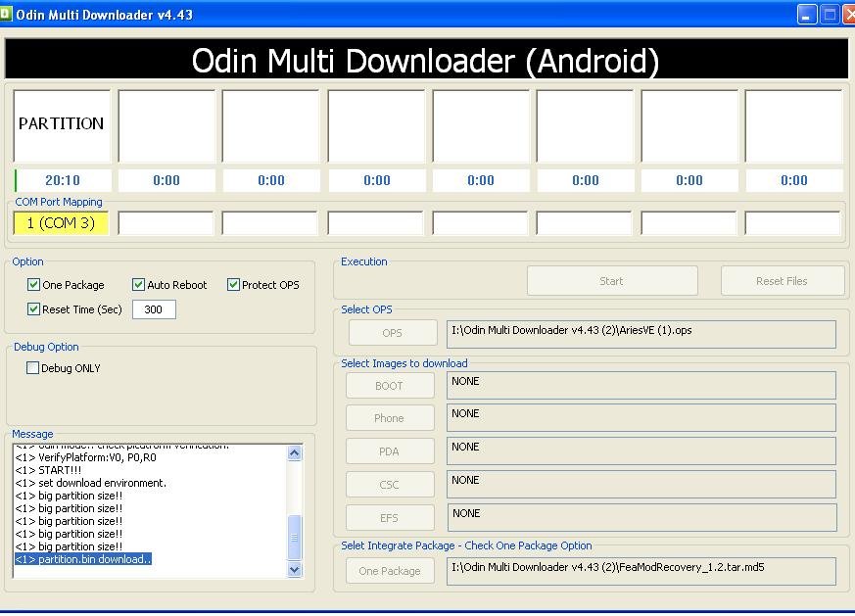This screenshot has width=855, height=616.
Task: Click the NONE field next to BOOT
Action: coord(641,386)
